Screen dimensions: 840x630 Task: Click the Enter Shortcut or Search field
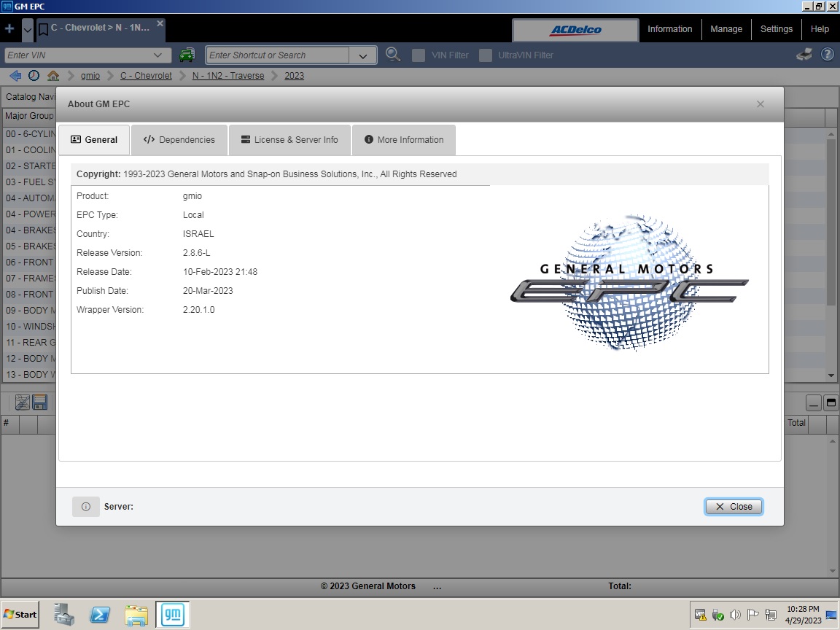[278, 55]
